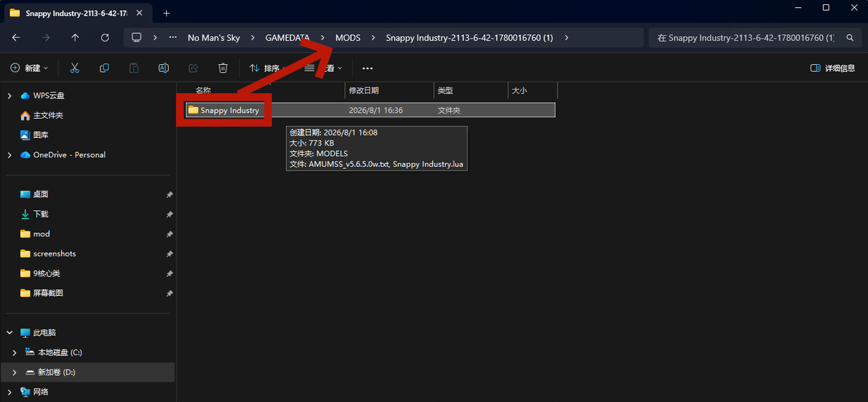The image size is (868, 402).
Task: Click MODS in the breadcrumb path
Action: [347, 38]
